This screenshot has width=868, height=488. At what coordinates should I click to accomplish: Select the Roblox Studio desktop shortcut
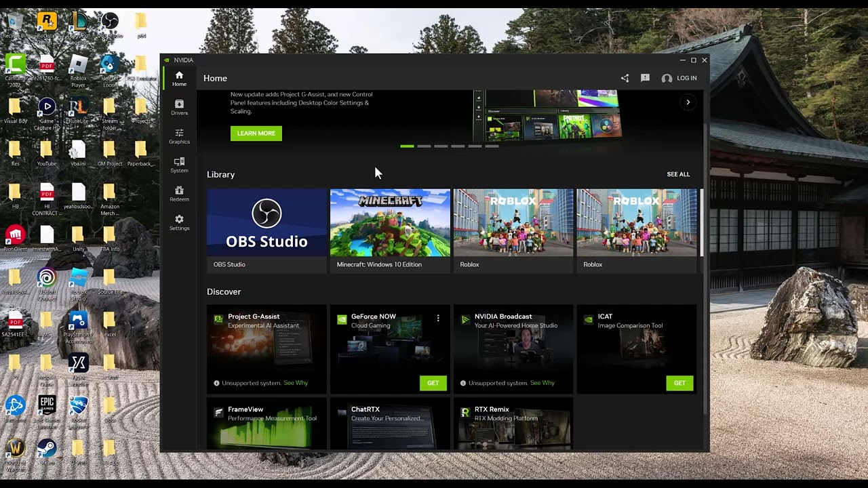(78, 284)
